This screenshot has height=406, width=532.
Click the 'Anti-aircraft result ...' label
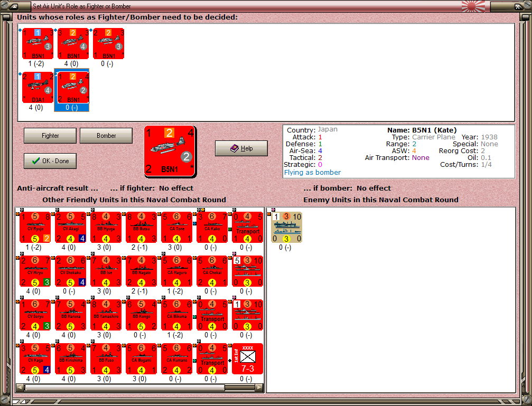coord(58,188)
